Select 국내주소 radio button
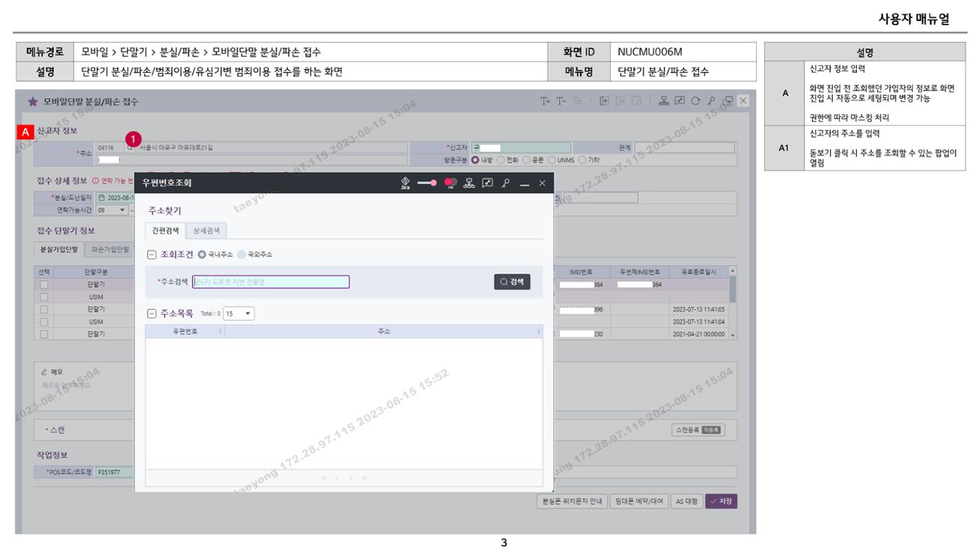Viewport: 980px width, 552px height. click(203, 254)
